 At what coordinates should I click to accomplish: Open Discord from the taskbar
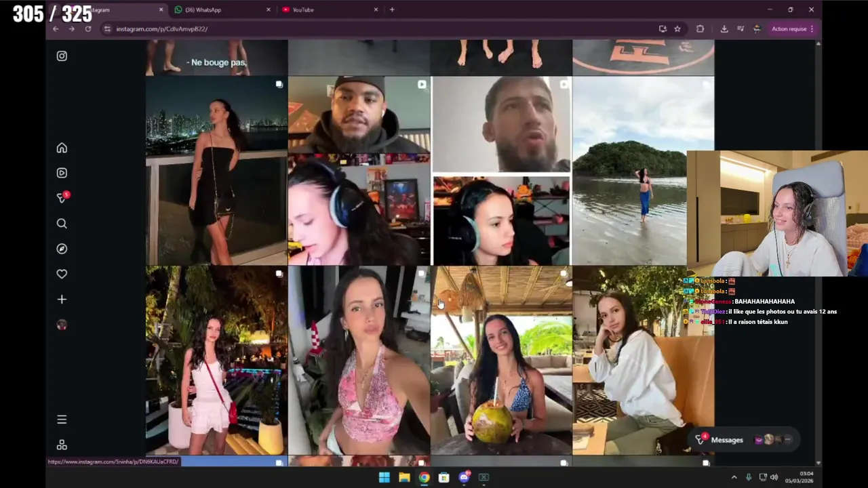point(465,477)
